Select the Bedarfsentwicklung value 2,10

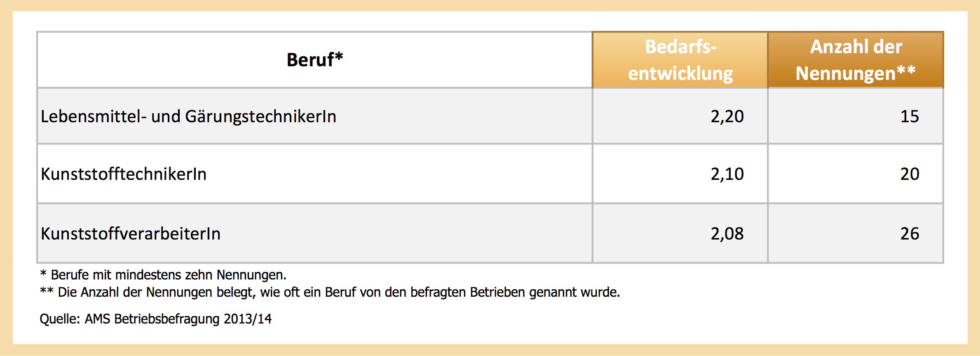727,174
